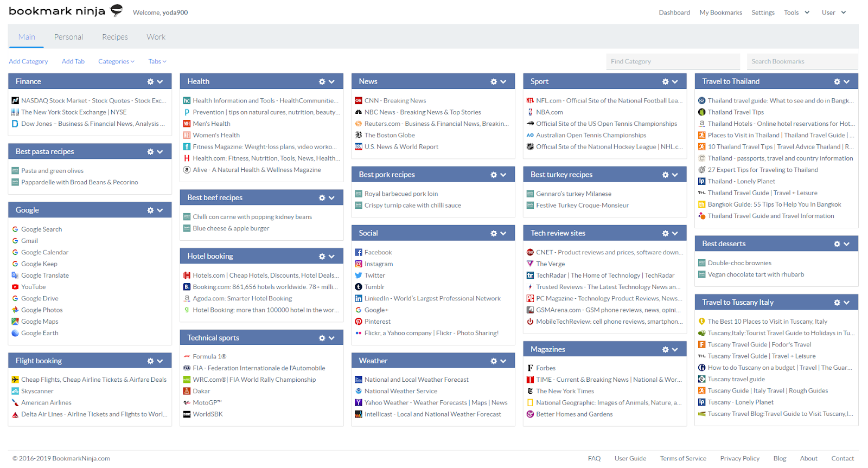The height and width of the screenshot is (468, 868).
Task: Click the YouTube favicon in Google list
Action: [15, 287]
